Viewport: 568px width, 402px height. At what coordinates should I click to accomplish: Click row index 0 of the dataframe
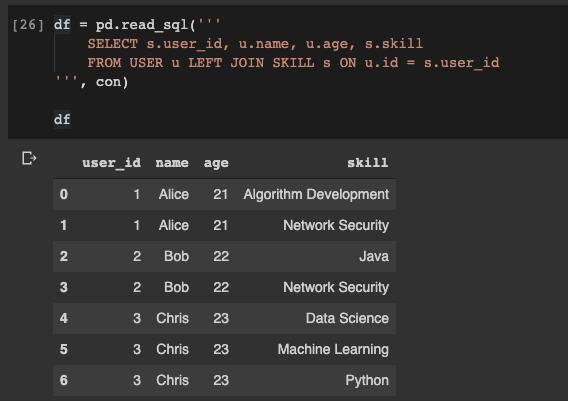coord(64,194)
